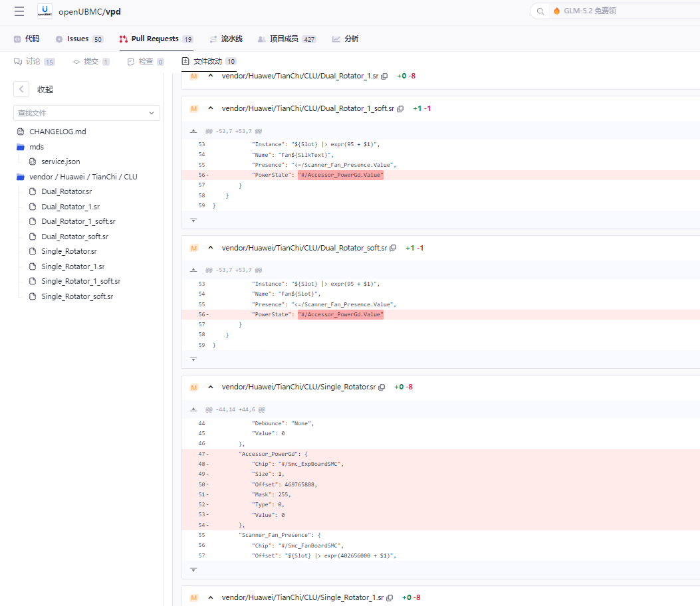
Task: Switch to the 提交 sub-tab
Action: pos(90,62)
